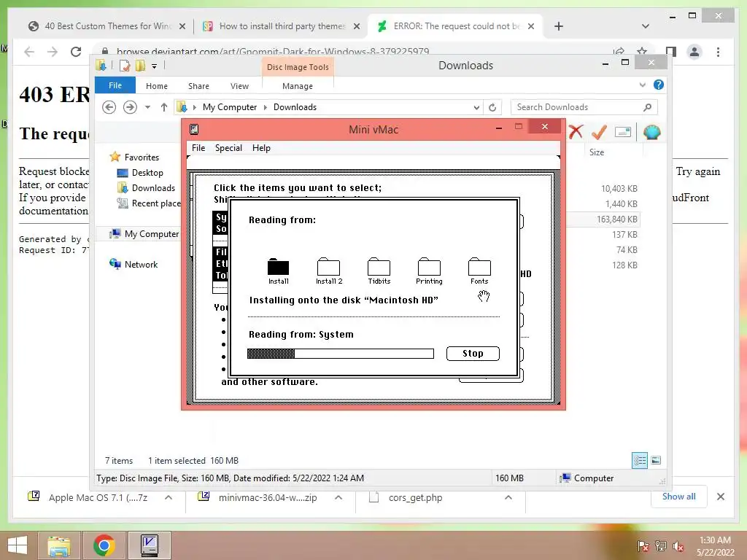Click the Explorer forward arrow button

coord(130,107)
